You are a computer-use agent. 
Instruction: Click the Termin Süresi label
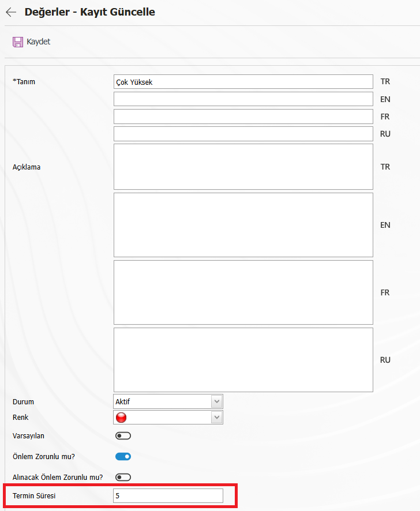(x=34, y=495)
